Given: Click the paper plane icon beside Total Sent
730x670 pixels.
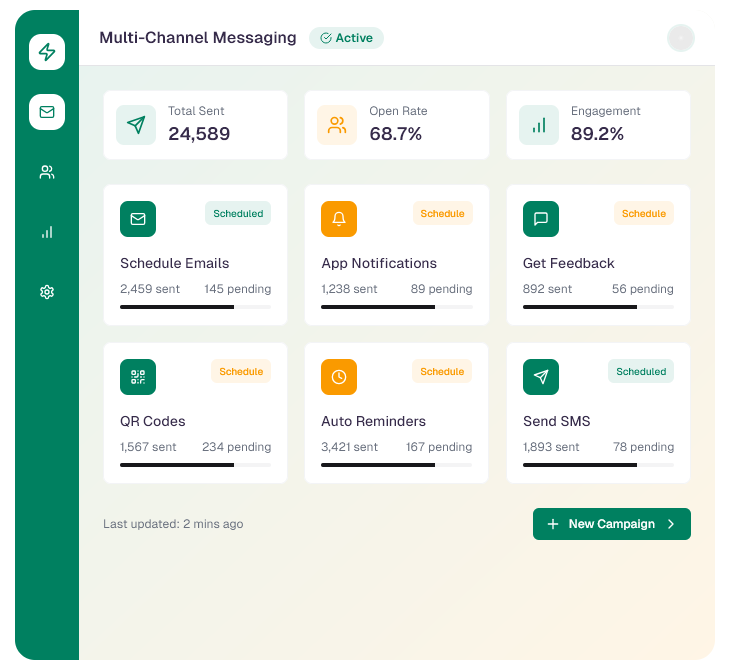Looking at the screenshot, I should pos(136,125).
